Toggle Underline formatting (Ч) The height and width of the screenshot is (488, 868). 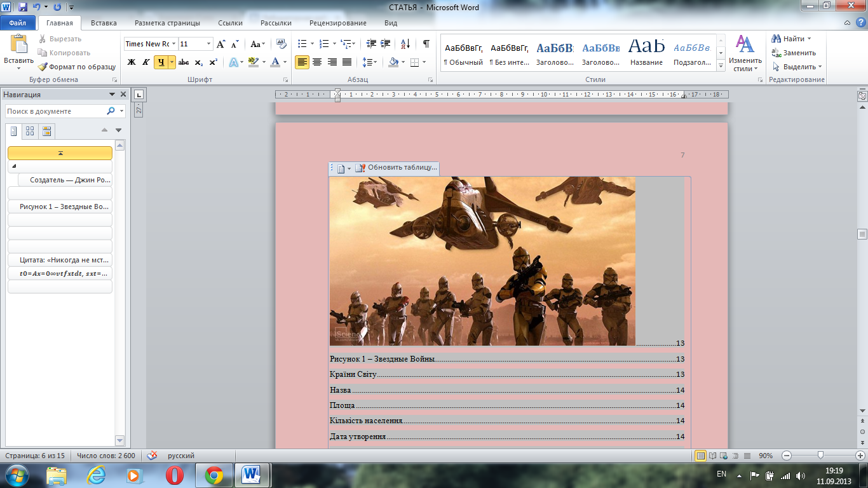point(161,62)
